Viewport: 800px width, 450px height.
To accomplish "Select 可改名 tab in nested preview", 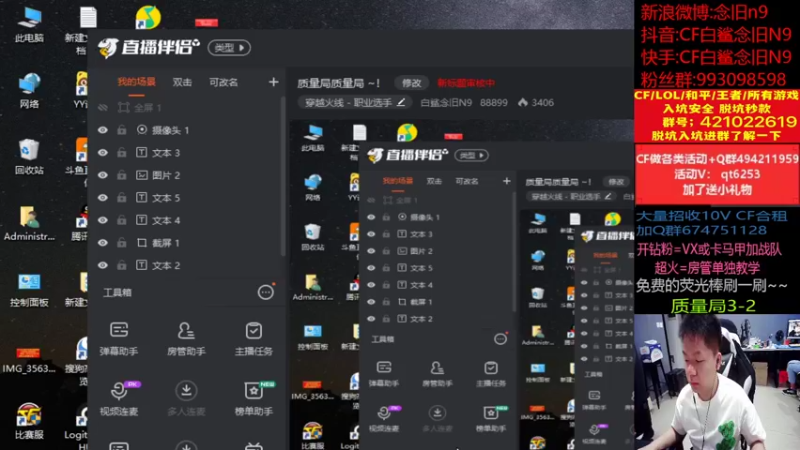I will coord(467,181).
